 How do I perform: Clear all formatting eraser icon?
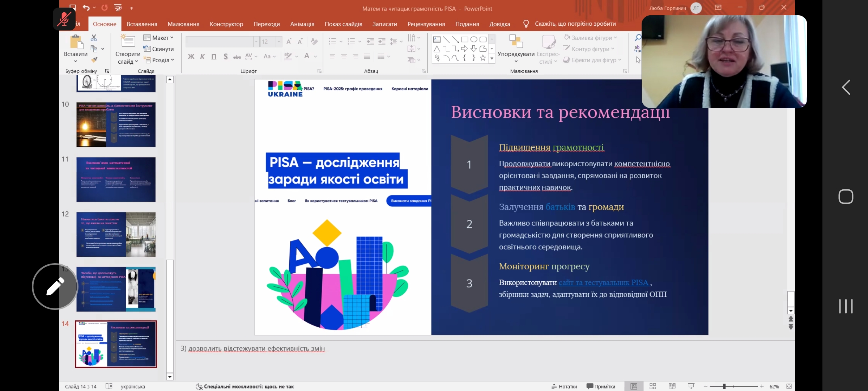click(314, 42)
